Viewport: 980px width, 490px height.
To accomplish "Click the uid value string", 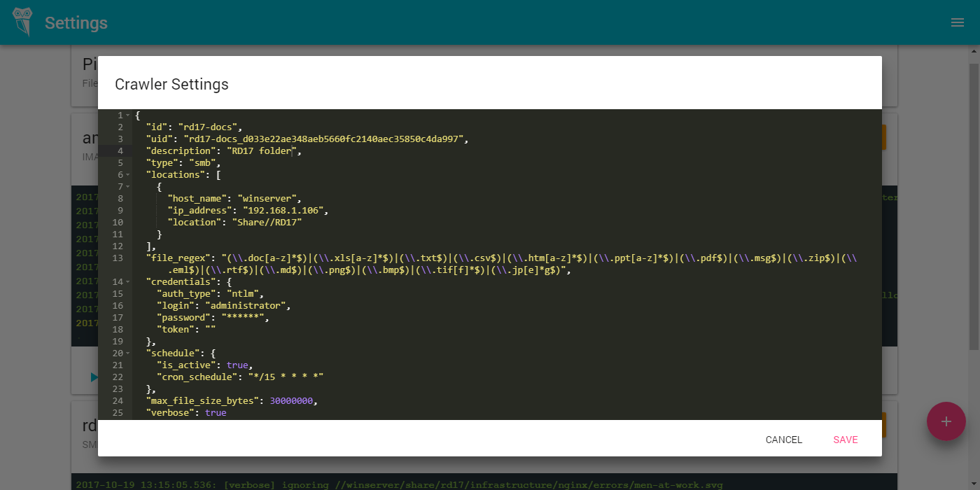I will coord(323,139).
